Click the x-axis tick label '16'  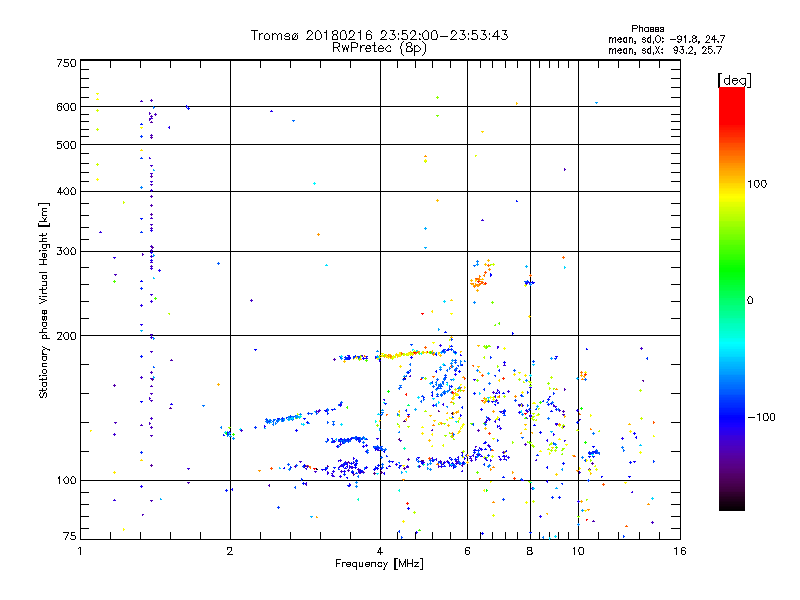point(680,551)
